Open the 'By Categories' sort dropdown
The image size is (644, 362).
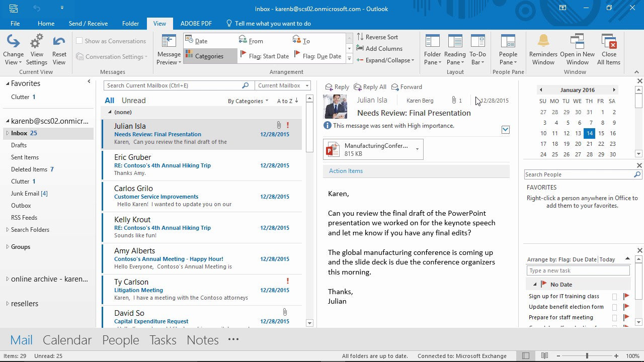click(x=248, y=101)
